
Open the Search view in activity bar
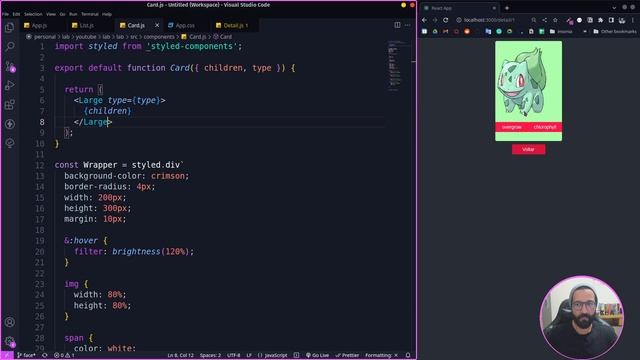[x=9, y=46]
